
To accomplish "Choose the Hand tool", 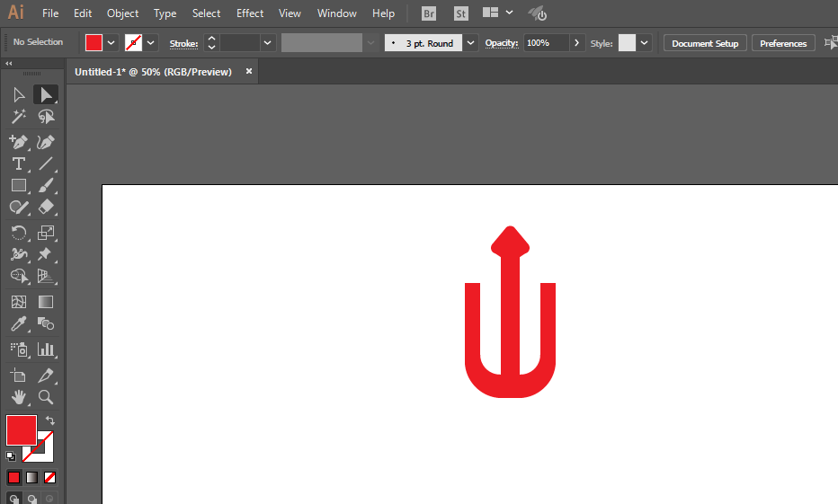I will pyautogui.click(x=19, y=397).
